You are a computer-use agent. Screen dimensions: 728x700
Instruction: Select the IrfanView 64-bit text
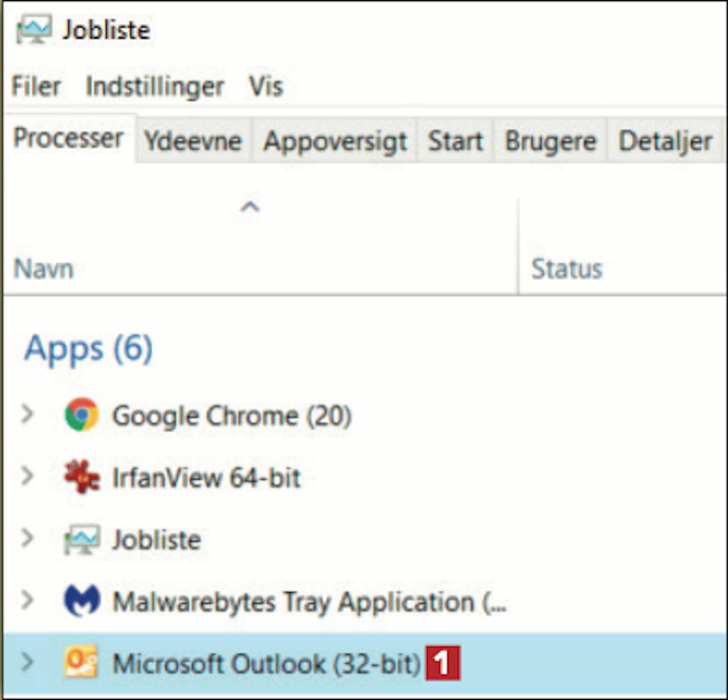pos(207,478)
